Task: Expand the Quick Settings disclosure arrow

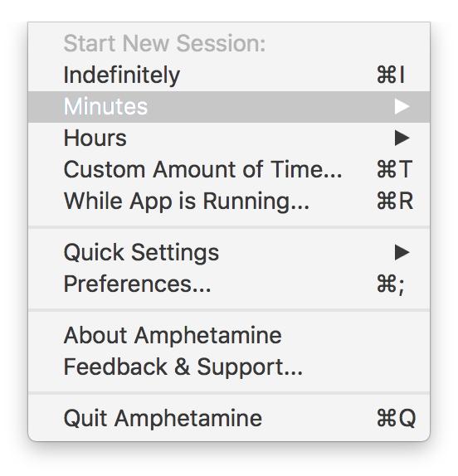Action: [x=402, y=253]
